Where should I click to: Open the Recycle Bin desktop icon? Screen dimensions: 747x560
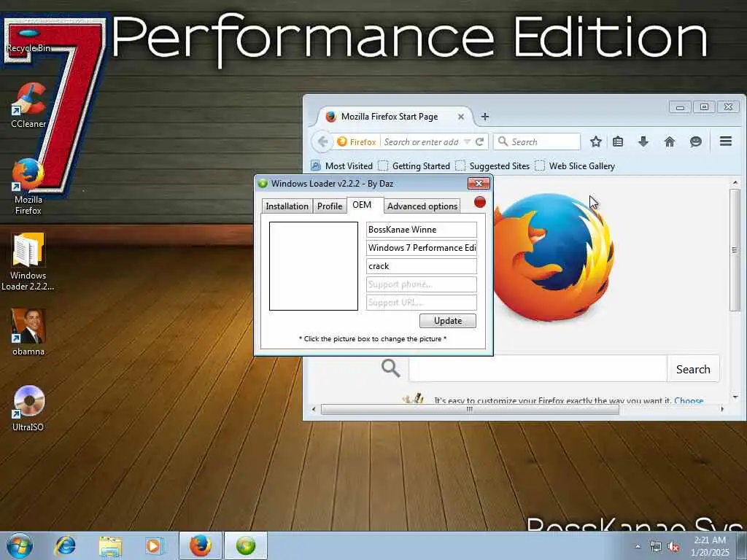pyautogui.click(x=28, y=41)
